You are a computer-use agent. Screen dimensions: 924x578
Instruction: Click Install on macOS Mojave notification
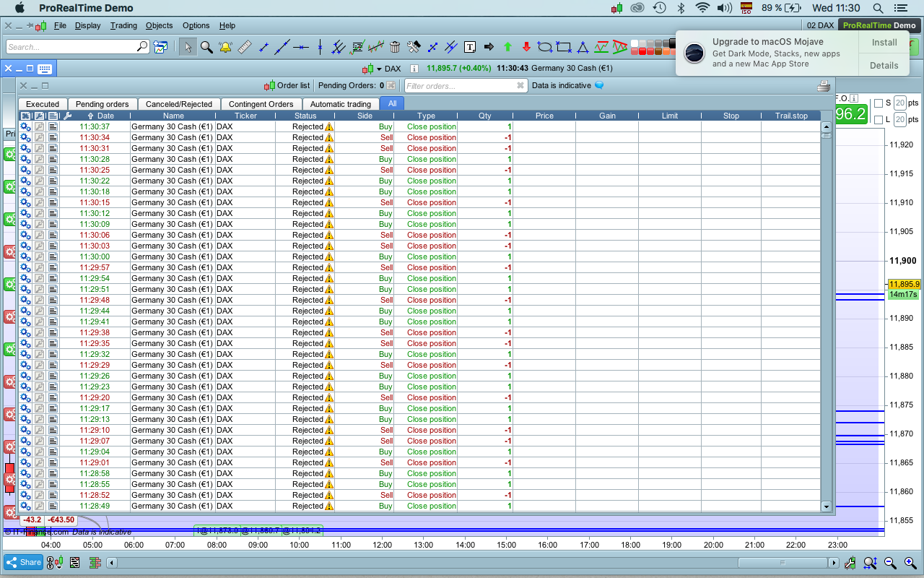pyautogui.click(x=884, y=43)
